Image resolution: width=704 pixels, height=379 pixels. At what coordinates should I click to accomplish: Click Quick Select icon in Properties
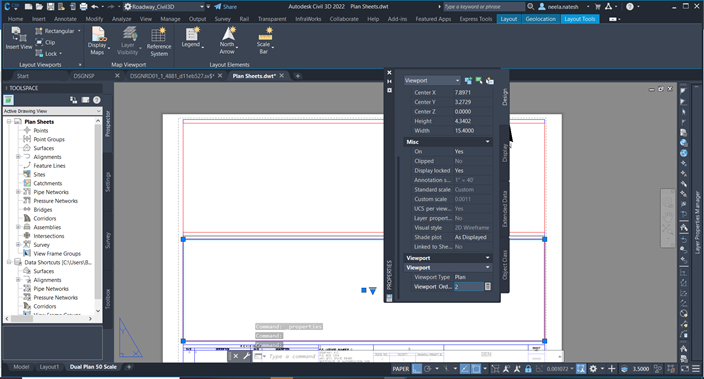click(x=490, y=80)
